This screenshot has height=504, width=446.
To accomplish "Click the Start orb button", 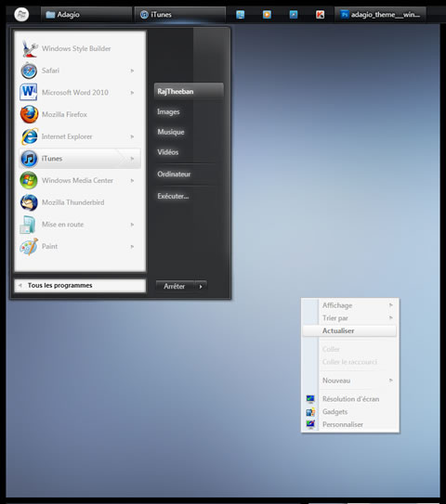I will coord(21,15).
